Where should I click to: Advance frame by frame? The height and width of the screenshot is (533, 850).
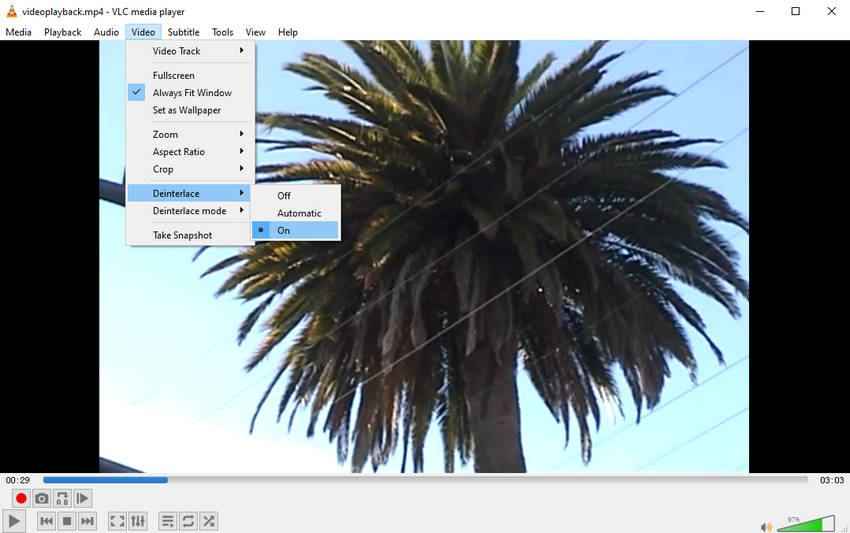pos(82,498)
